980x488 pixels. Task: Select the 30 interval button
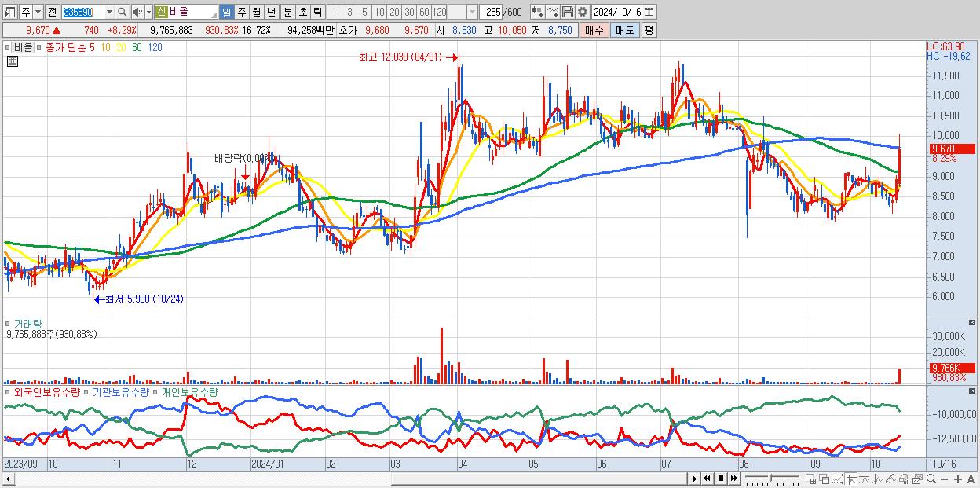pyautogui.click(x=409, y=12)
